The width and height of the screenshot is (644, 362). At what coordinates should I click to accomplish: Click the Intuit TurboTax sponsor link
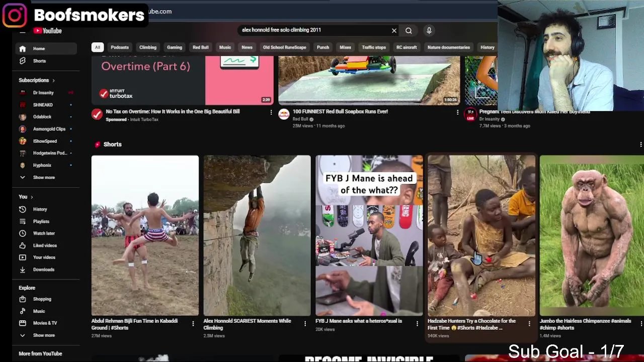click(144, 120)
